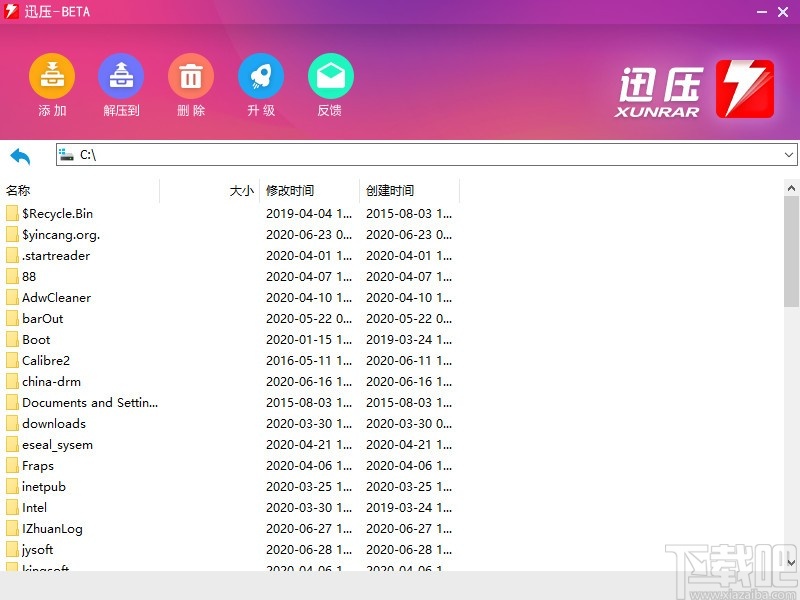Sort by the 修改时间 column header
The width and height of the screenshot is (800, 600).
point(290,190)
